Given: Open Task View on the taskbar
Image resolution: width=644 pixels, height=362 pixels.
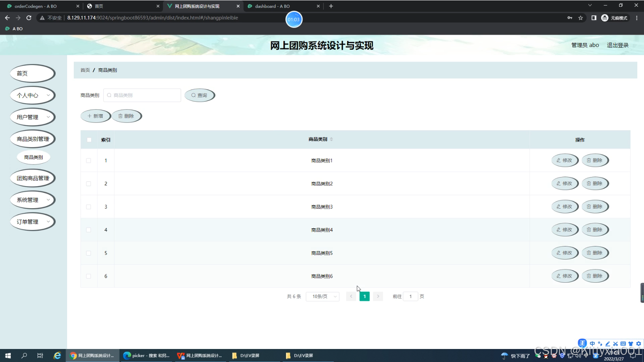Looking at the screenshot, I should coord(40,355).
